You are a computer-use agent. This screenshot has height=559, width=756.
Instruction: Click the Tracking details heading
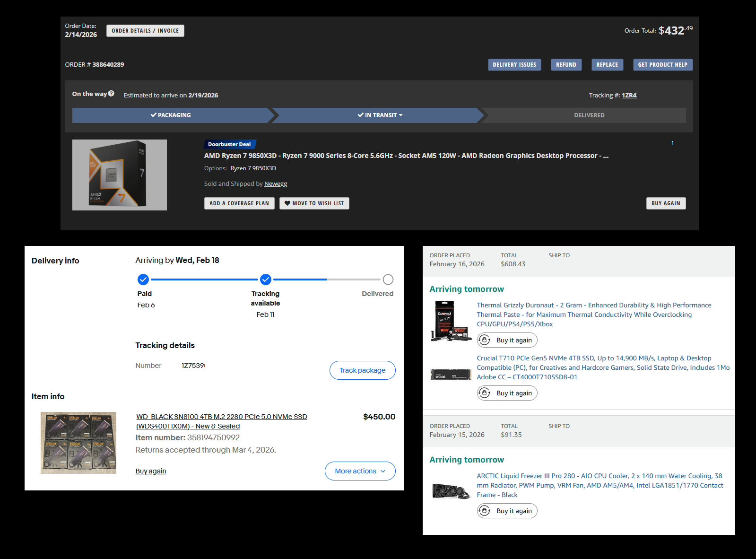[165, 346]
